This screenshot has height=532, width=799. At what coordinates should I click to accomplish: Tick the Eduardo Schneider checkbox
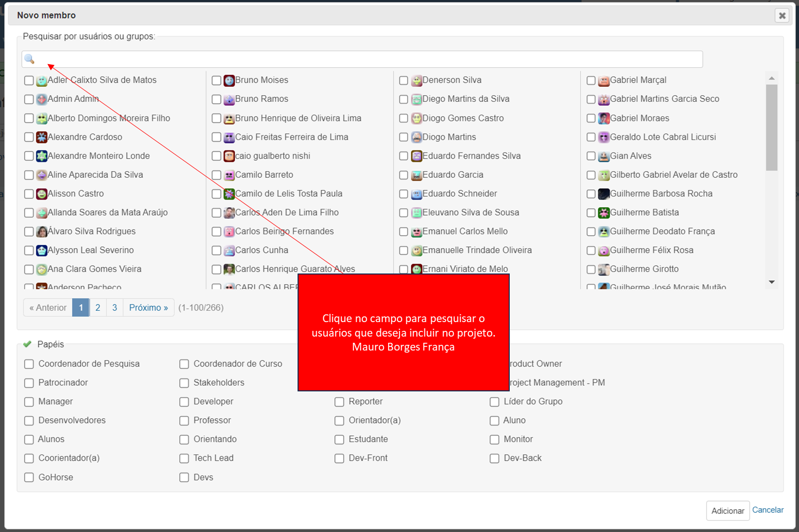tap(404, 194)
